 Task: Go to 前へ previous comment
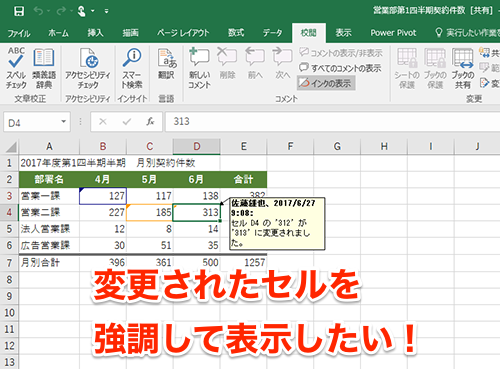pyautogui.click(x=255, y=63)
